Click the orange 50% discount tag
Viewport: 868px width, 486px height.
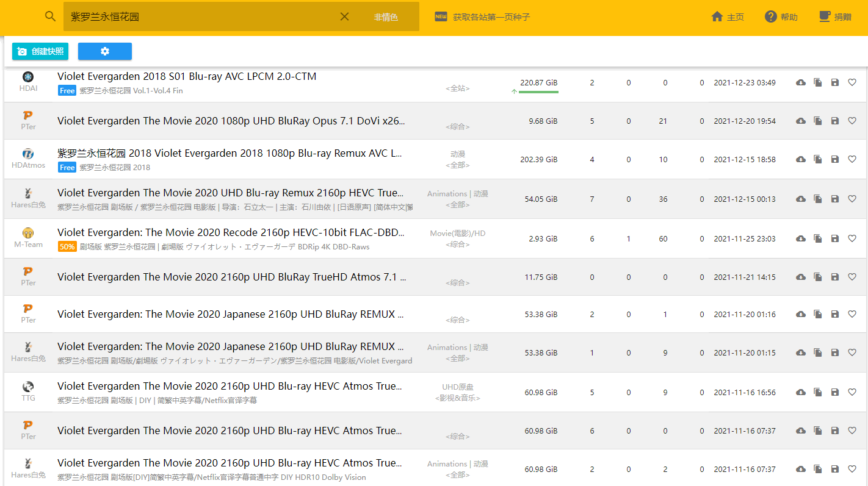(x=67, y=247)
